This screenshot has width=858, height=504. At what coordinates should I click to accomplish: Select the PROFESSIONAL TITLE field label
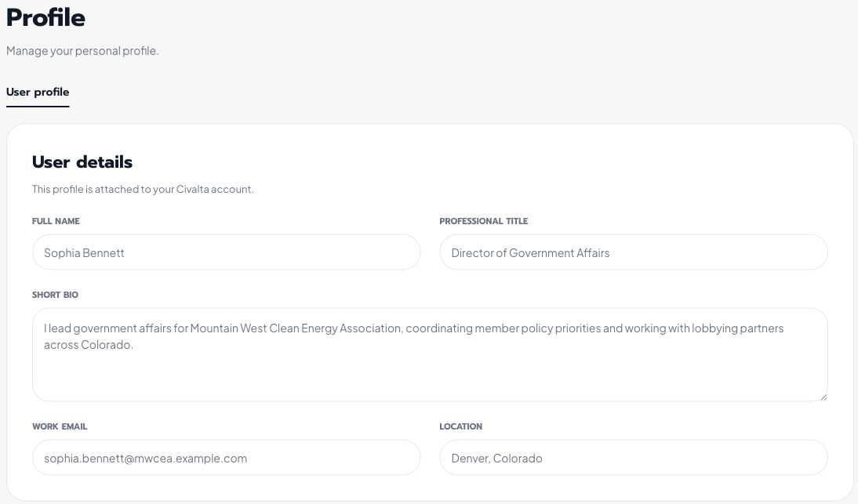tap(484, 221)
